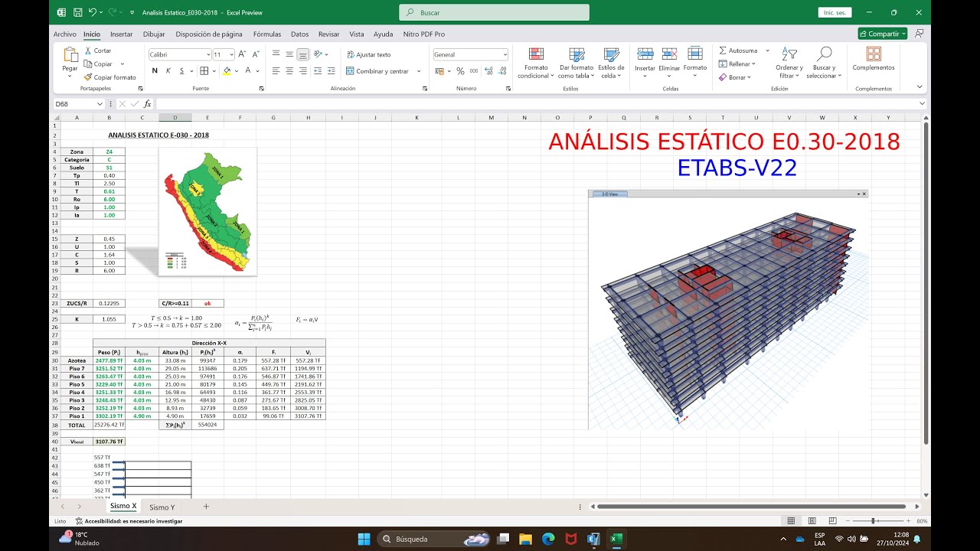Click the Formato condicional icon
Image resolution: width=980 pixels, height=551 pixels.
click(536, 54)
